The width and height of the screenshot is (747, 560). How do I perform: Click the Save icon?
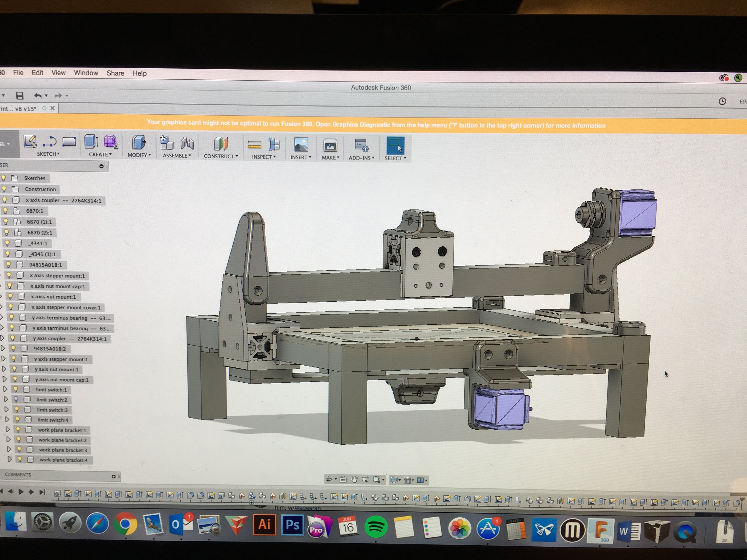point(20,96)
